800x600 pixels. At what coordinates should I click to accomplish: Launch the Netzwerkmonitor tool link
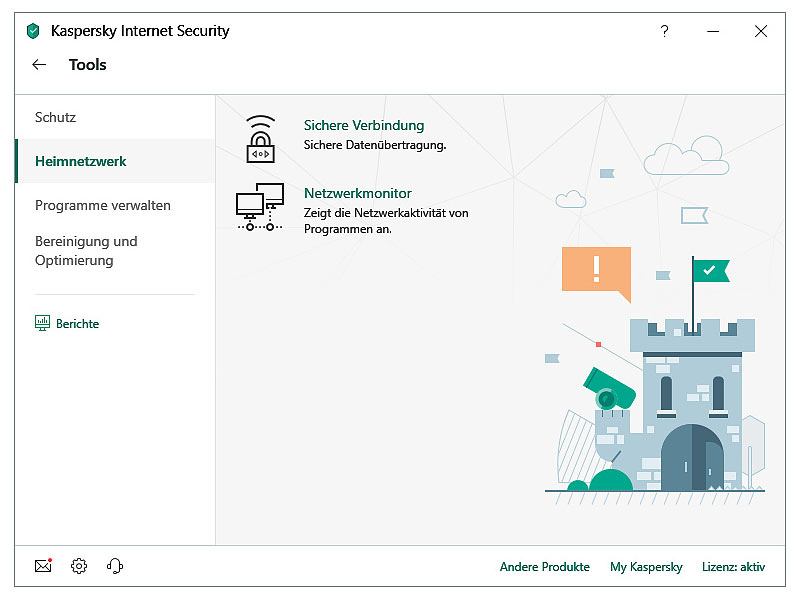click(x=357, y=193)
